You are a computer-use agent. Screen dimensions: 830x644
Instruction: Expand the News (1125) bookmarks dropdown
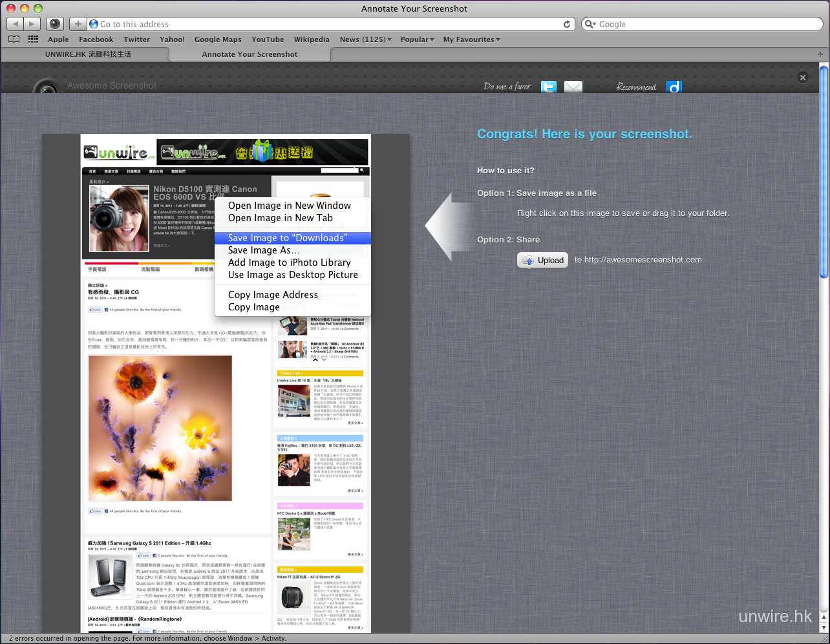point(365,39)
